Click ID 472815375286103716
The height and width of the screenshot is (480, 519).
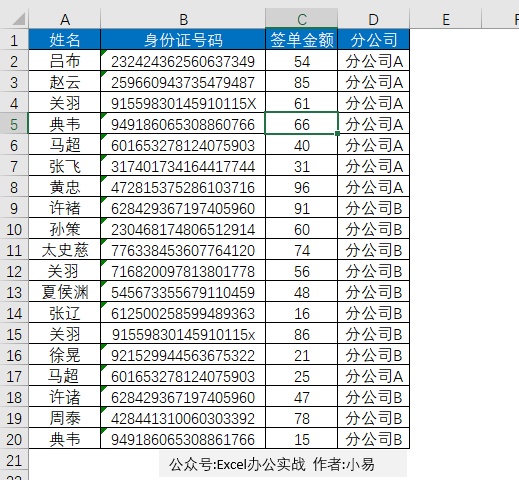[x=183, y=187]
